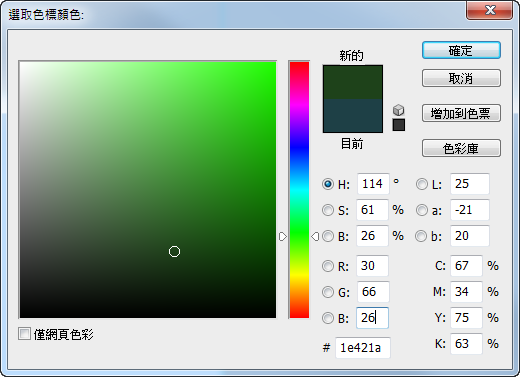Click the G field showing 66
Screen dimensions: 520x377
[373, 292]
